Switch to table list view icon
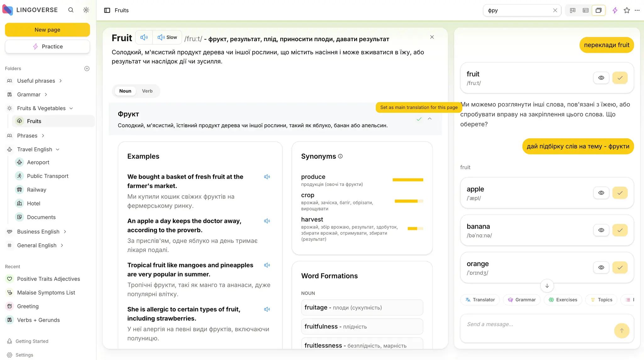Screen dimensions: 644x360 586,10
